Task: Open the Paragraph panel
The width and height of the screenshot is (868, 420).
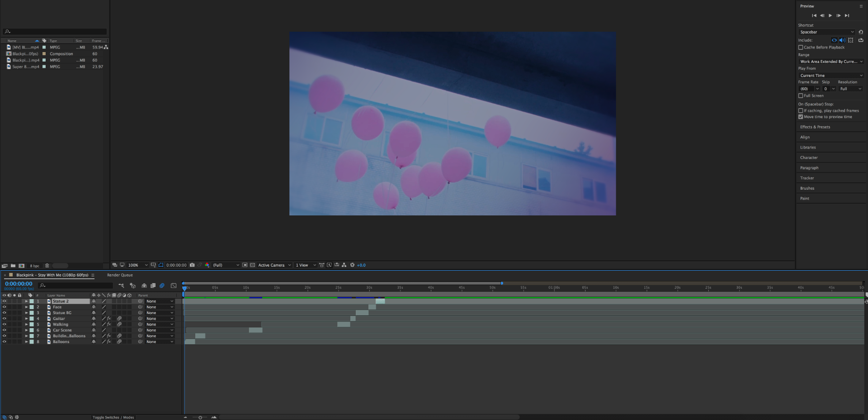Action: [x=809, y=168]
